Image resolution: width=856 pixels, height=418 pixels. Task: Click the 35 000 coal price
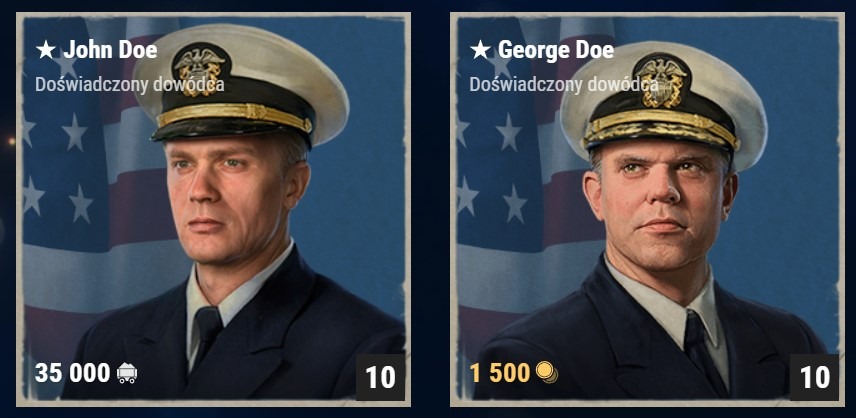73,373
